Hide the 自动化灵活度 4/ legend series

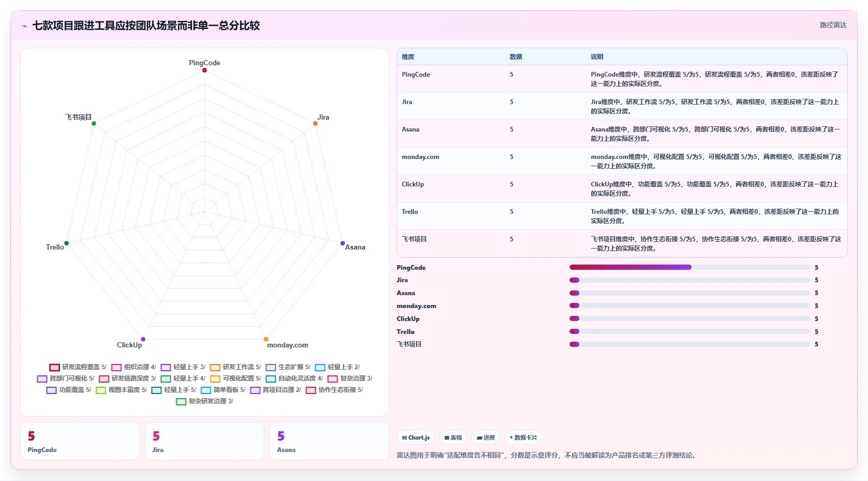point(294,378)
